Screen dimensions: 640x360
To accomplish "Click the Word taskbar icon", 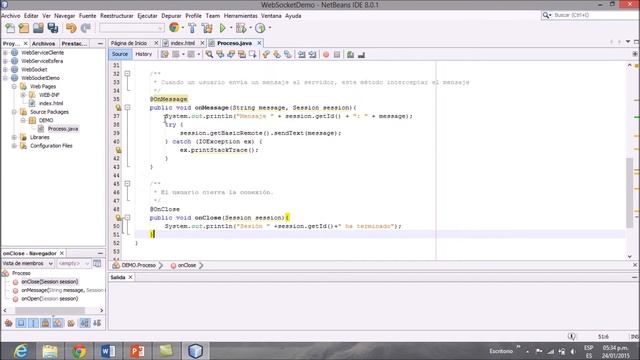I will [108, 351].
